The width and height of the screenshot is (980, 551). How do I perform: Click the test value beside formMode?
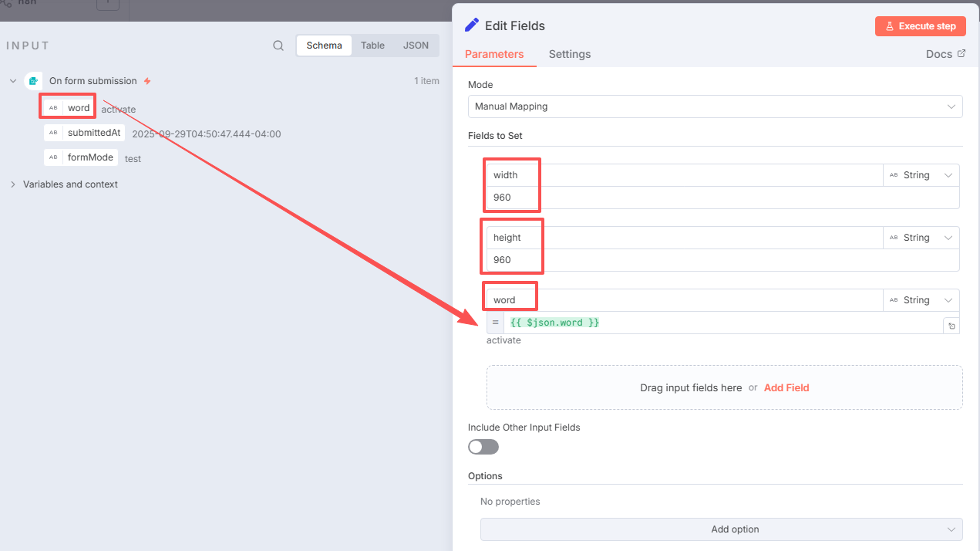tap(133, 159)
